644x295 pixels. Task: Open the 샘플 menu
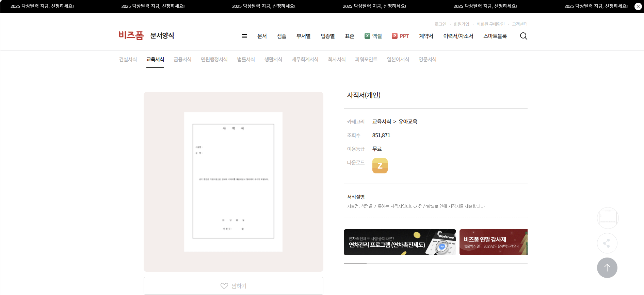(281, 36)
